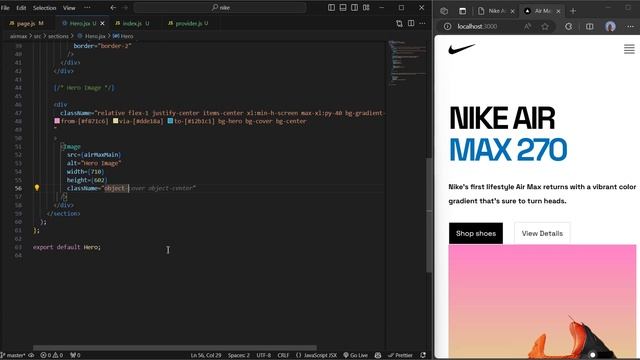Click the Prettier status bar item
Screen dimensions: 640x360
(x=400, y=355)
